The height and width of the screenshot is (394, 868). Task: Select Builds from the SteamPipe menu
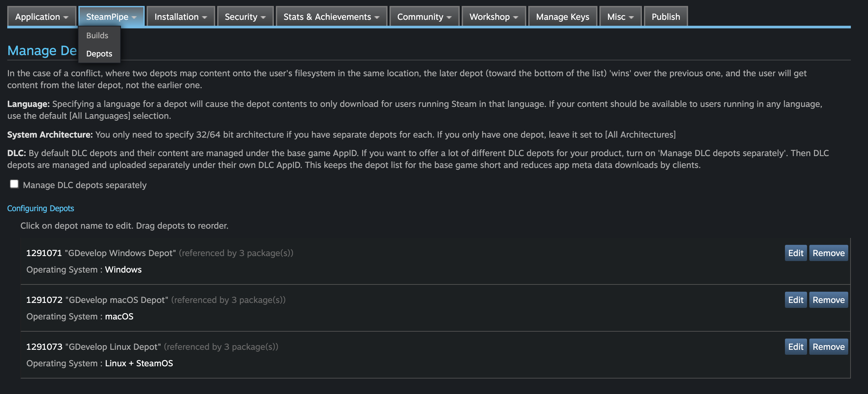point(97,35)
